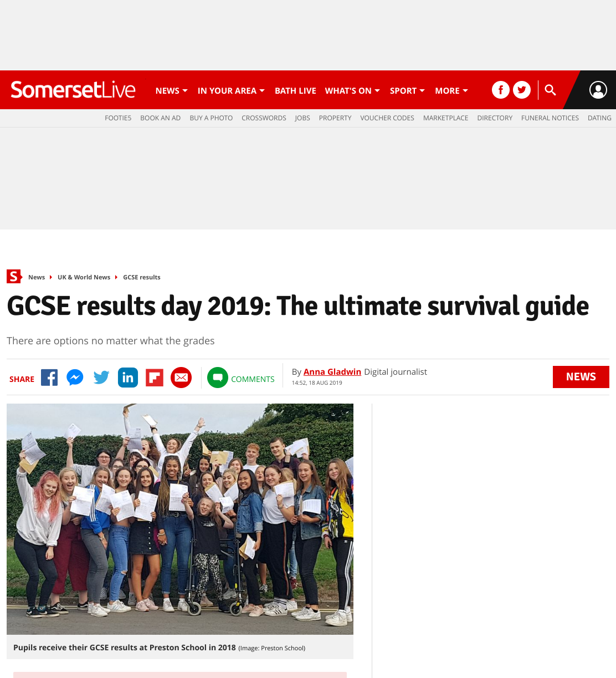Expand the News dropdown menu
The width and height of the screenshot is (616, 678).
tap(172, 90)
